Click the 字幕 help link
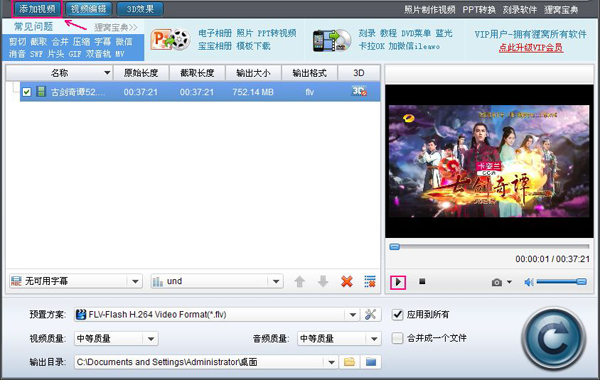Screen dimensions: 600x380 [103, 41]
